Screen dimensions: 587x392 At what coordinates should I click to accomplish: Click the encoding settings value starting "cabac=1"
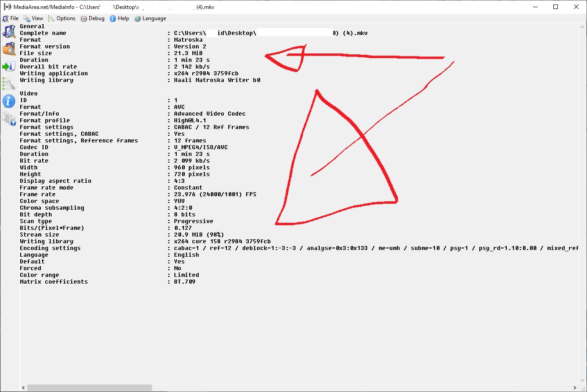pyautogui.click(x=376, y=248)
